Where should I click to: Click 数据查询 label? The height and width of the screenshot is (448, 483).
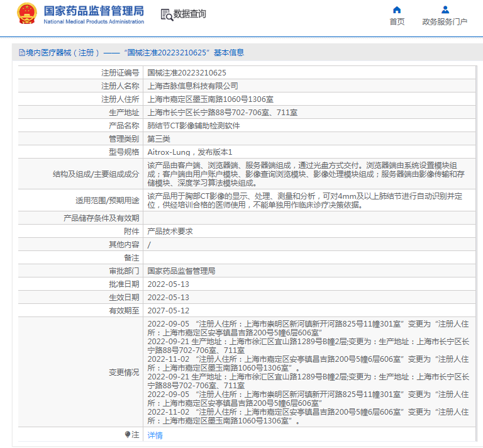click(x=189, y=14)
